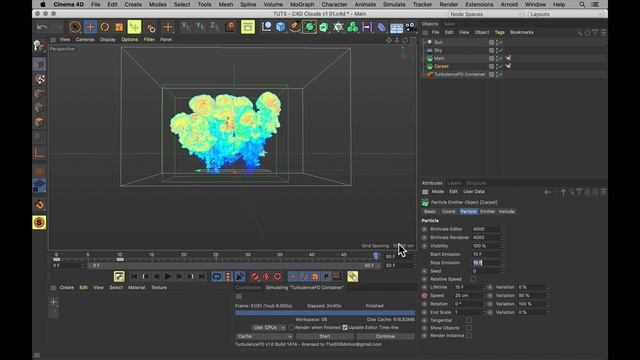Enable the Tangential checkbox

[x=469, y=320]
